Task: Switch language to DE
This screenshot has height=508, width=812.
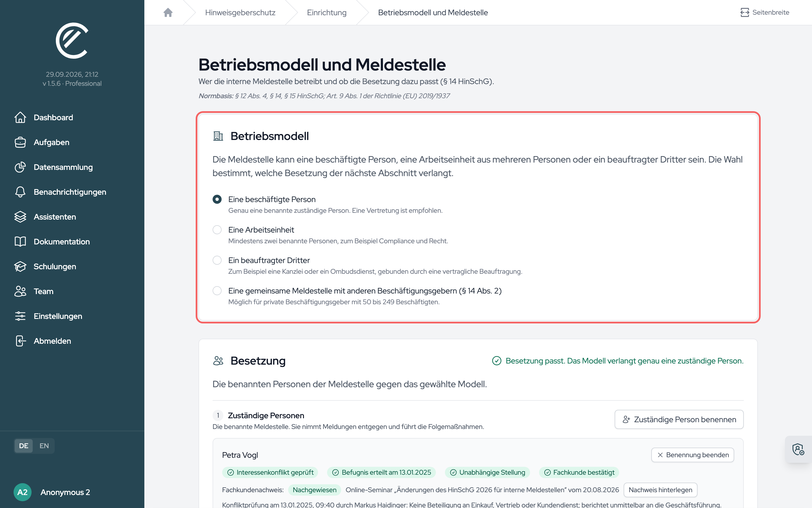Action: point(23,446)
